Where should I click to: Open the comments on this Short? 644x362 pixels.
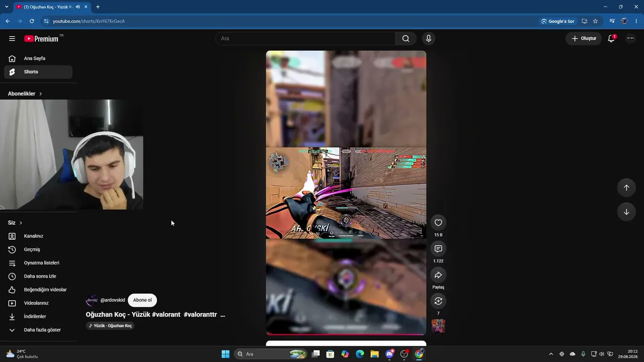coord(438,249)
